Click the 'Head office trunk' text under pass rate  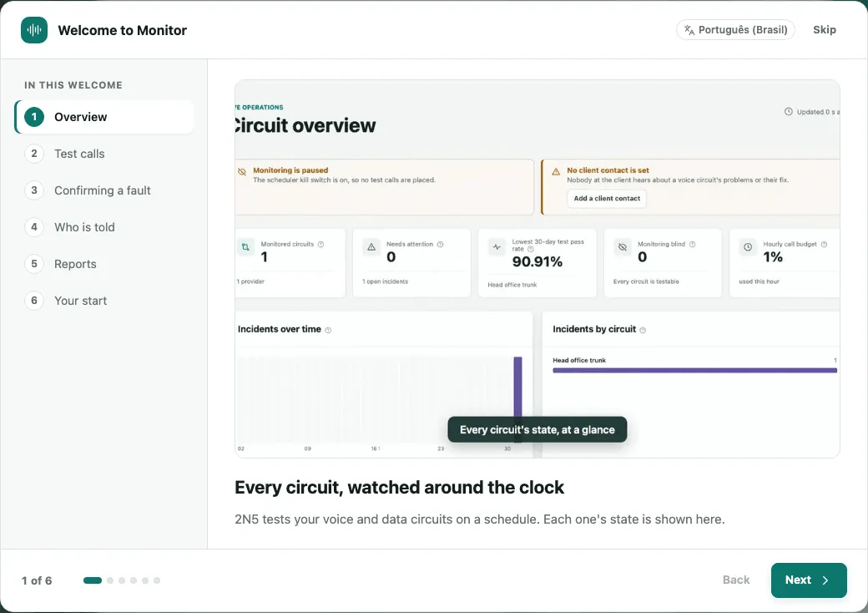click(x=512, y=285)
